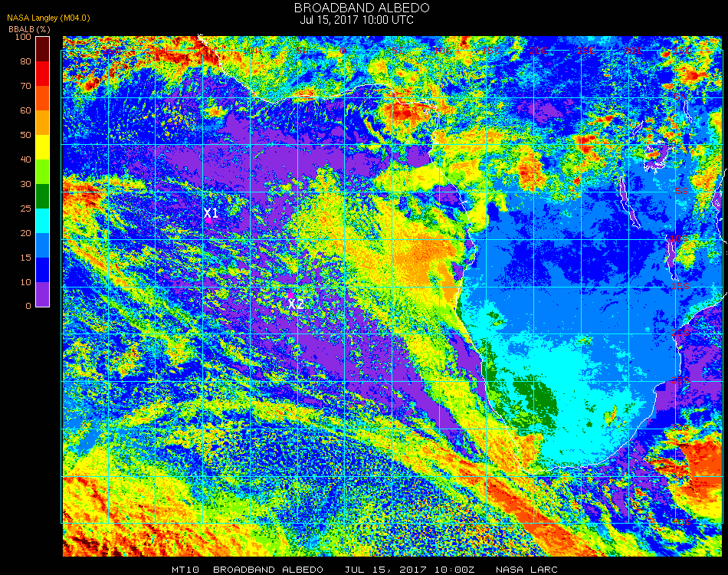Pick the light green 30-40% color bar segment
The width and height of the screenshot is (728, 575).
coord(43,172)
